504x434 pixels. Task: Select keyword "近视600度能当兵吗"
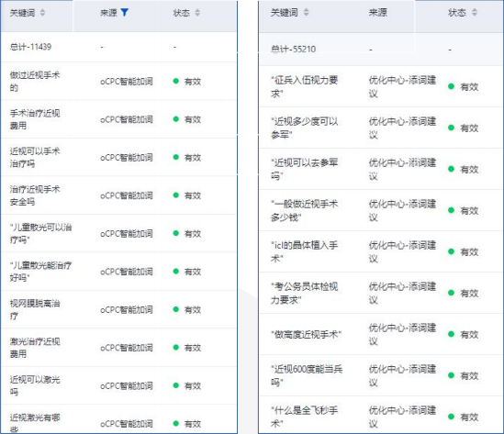coord(307,376)
